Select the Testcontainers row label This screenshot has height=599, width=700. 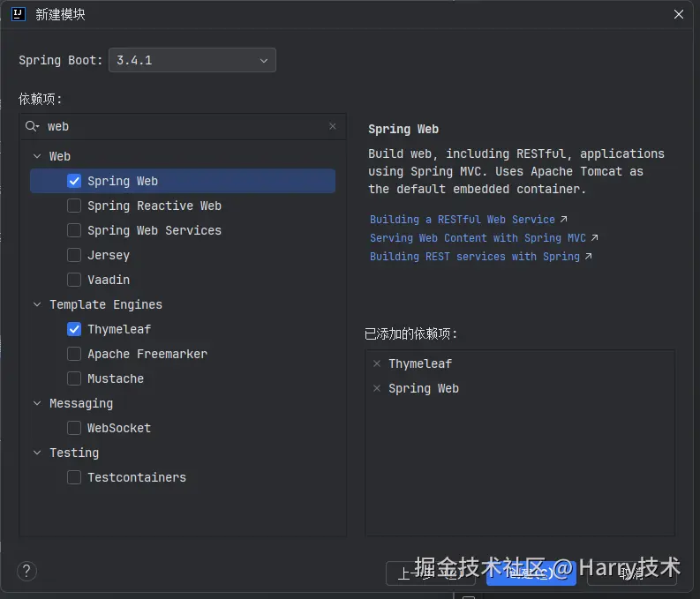[x=137, y=477]
